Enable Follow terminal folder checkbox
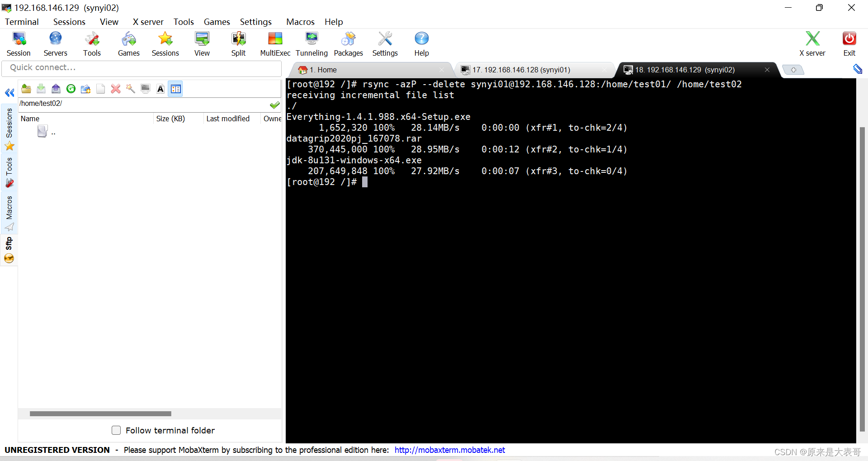 tap(116, 430)
